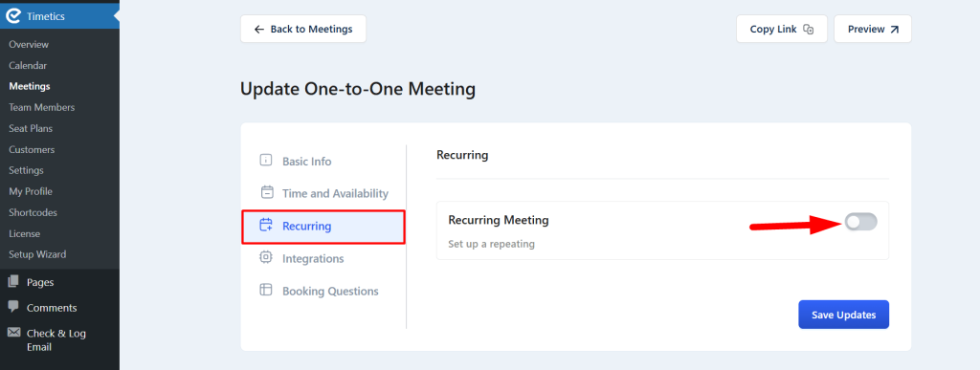
Task: Click the Check & Log Email envelope icon
Action: (13, 333)
